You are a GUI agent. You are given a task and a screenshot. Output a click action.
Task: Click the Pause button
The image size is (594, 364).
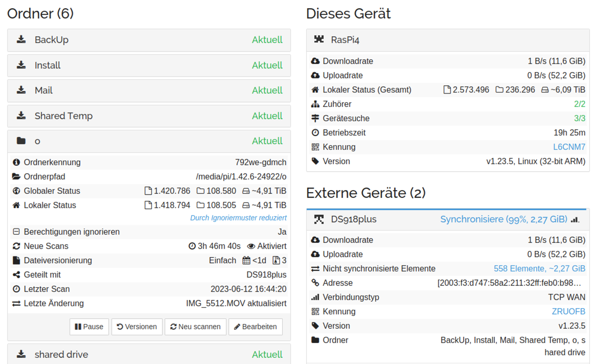[x=89, y=327]
